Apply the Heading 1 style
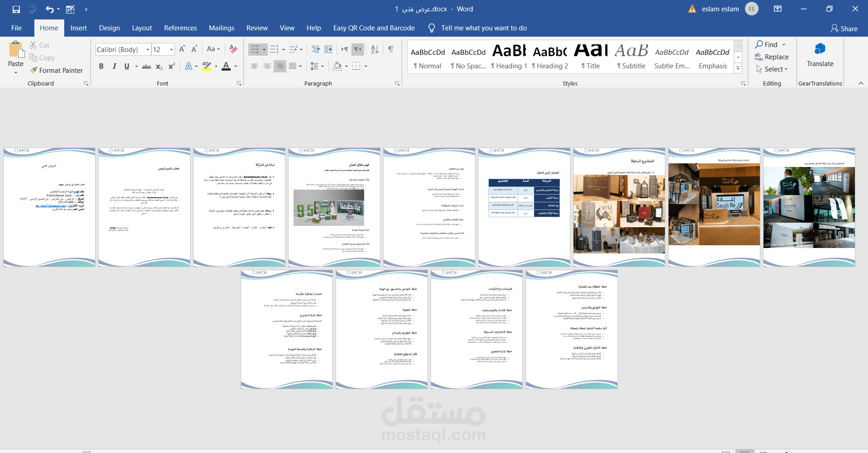Image resolution: width=868 pixels, height=453 pixels. point(509,57)
